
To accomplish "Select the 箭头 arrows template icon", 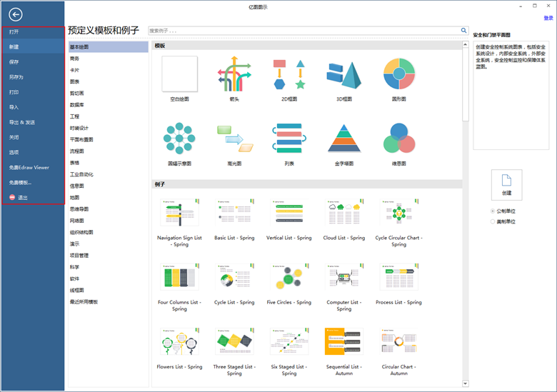I will click(x=234, y=74).
